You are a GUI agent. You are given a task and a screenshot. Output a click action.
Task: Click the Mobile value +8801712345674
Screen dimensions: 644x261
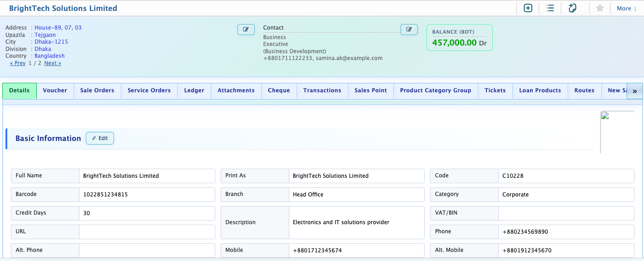357,251
